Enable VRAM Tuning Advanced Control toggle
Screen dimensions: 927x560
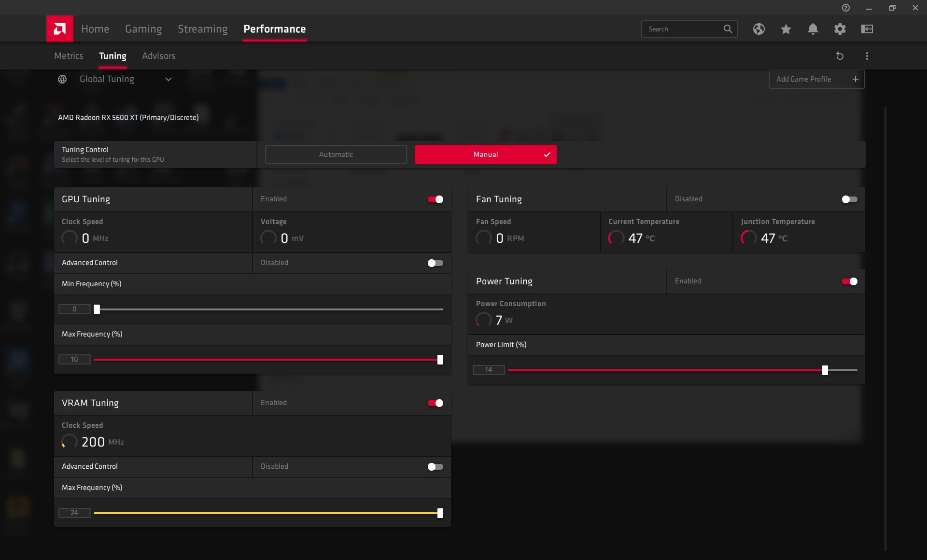435,467
